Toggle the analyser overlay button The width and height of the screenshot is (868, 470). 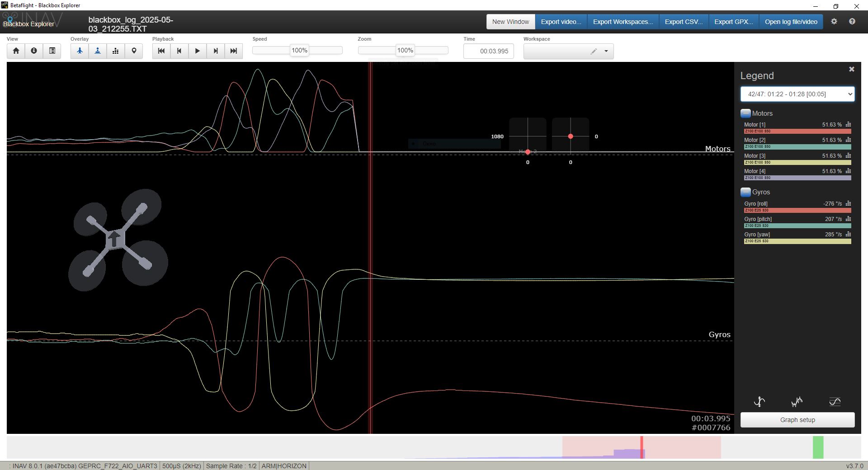coord(116,51)
